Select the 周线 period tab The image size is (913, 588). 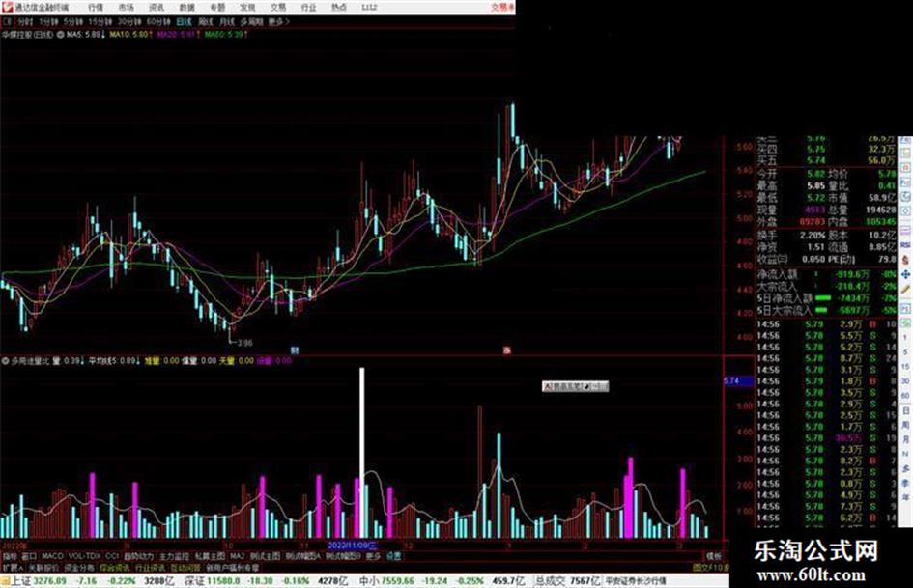(205, 22)
